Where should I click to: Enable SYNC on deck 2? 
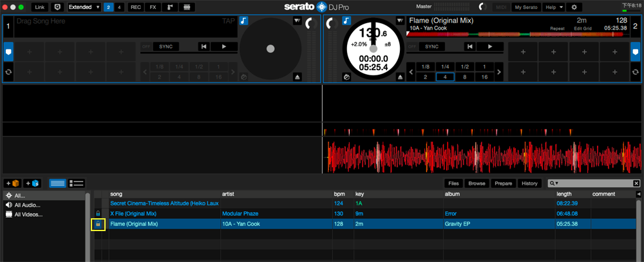tap(432, 46)
